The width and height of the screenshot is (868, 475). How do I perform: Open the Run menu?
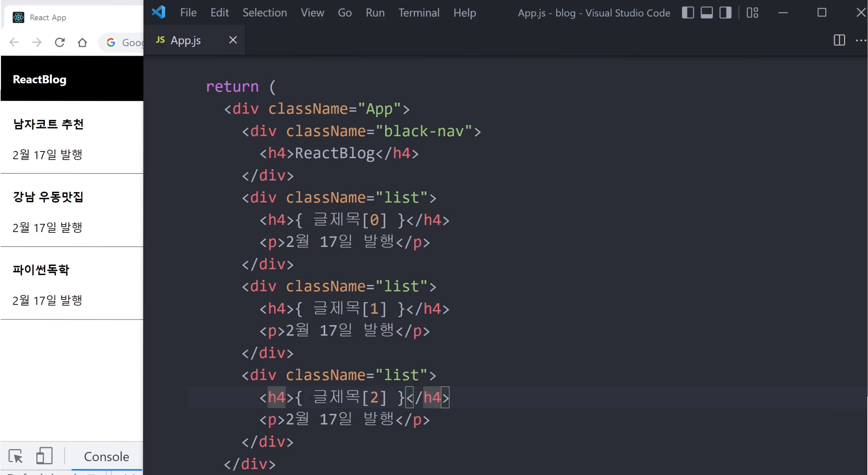click(x=375, y=13)
